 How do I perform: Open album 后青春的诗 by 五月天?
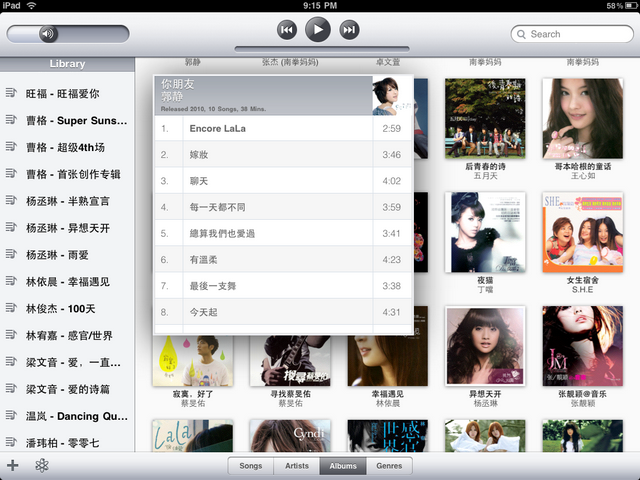coord(485,118)
